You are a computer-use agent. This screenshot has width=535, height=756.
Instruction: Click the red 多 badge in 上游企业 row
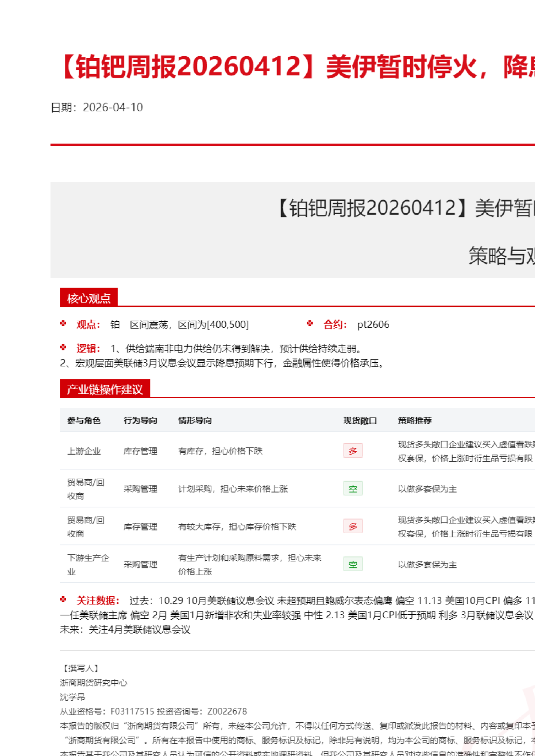pyautogui.click(x=353, y=451)
